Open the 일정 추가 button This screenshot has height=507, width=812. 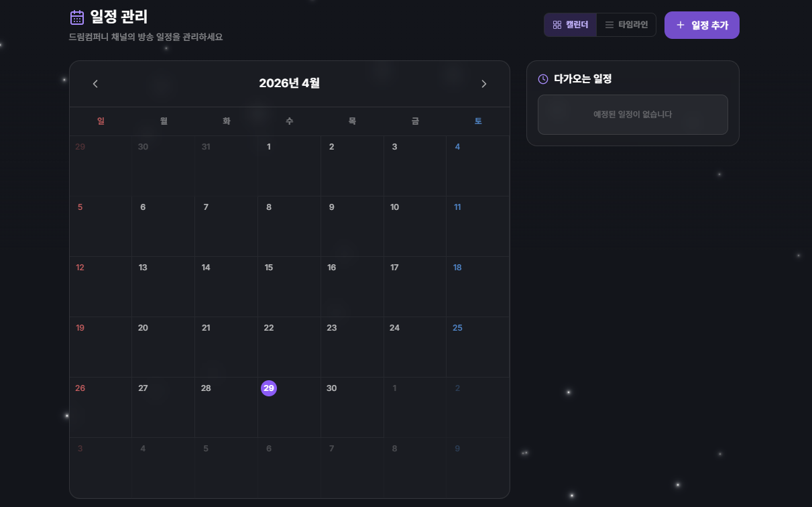702,25
